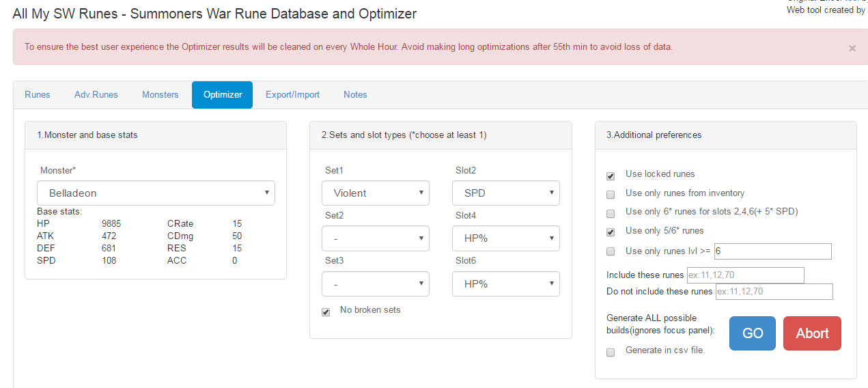Expand the Set1 dropdown set to Violent
Viewport: 868px width, 388px height.
(376, 193)
